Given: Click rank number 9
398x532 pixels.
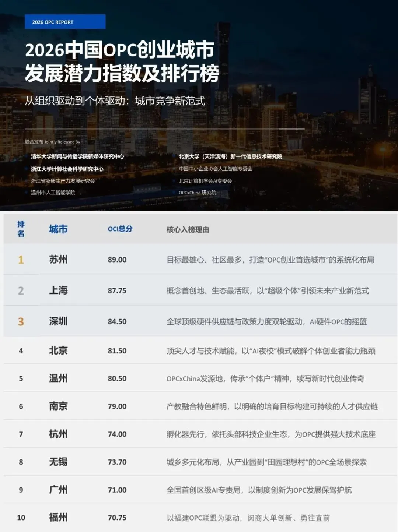Looking at the screenshot, I should 21,490.
